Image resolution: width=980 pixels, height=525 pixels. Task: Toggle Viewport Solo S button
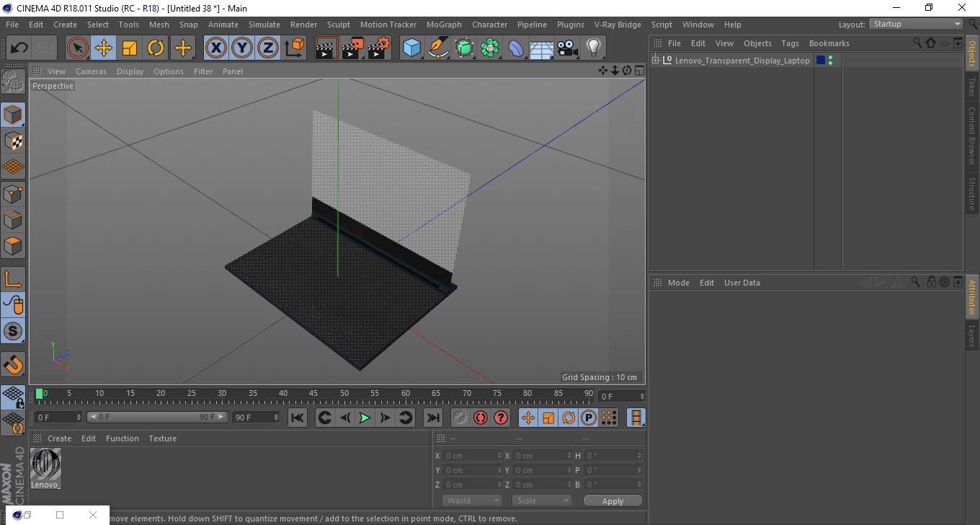13,331
